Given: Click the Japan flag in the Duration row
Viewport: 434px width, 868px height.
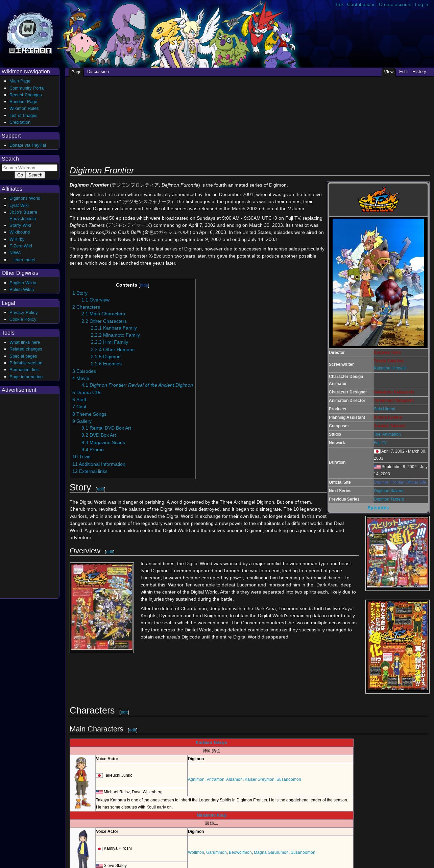Looking at the screenshot, I should click(x=377, y=451).
